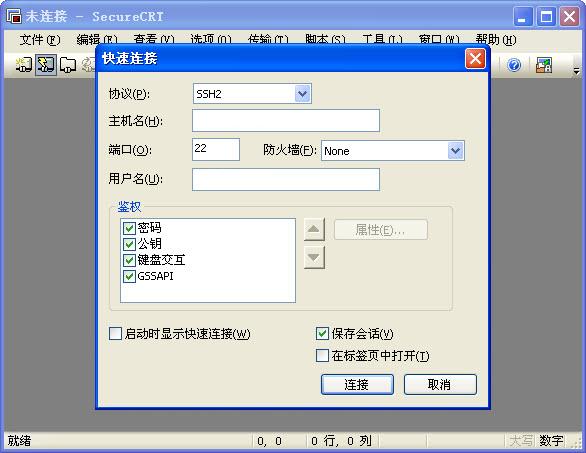586x453 pixels.
Task: Select the GSSAPI row text in list
Action: pos(155,276)
